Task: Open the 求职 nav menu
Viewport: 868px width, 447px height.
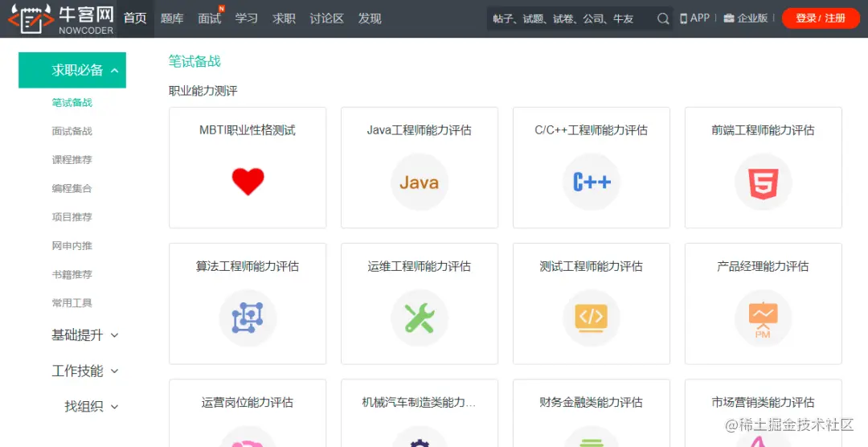Action: click(284, 18)
